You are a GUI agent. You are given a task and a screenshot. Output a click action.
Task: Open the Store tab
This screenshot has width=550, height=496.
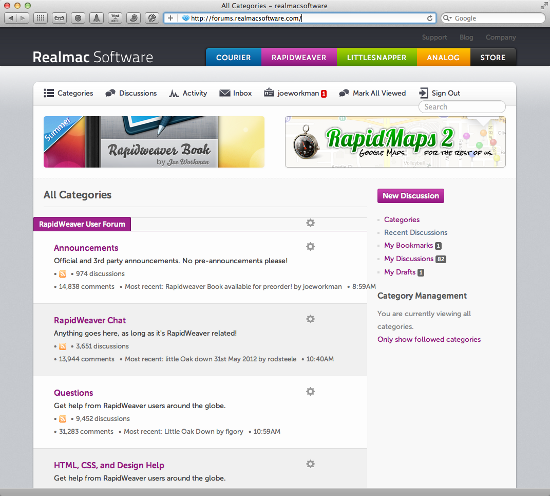(x=493, y=57)
